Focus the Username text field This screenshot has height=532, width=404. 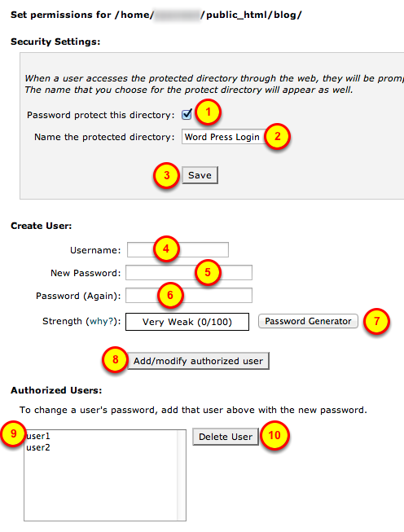click(178, 250)
